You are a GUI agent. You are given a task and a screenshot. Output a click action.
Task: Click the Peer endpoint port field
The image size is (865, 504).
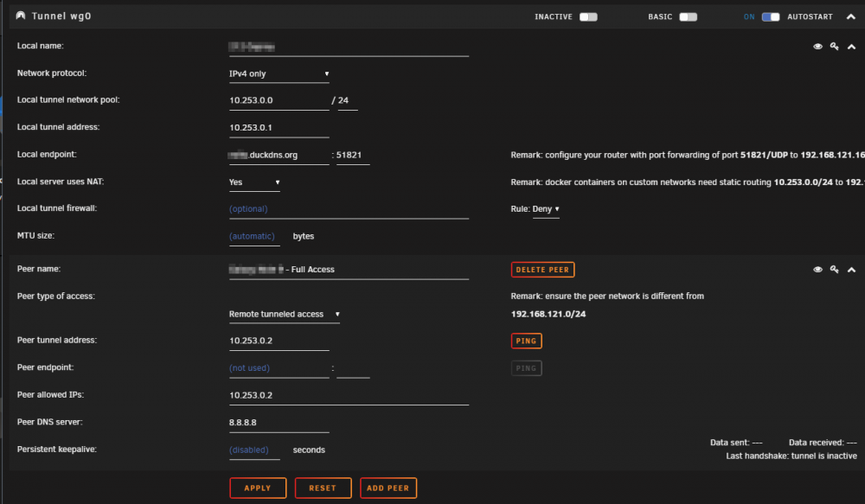click(353, 368)
